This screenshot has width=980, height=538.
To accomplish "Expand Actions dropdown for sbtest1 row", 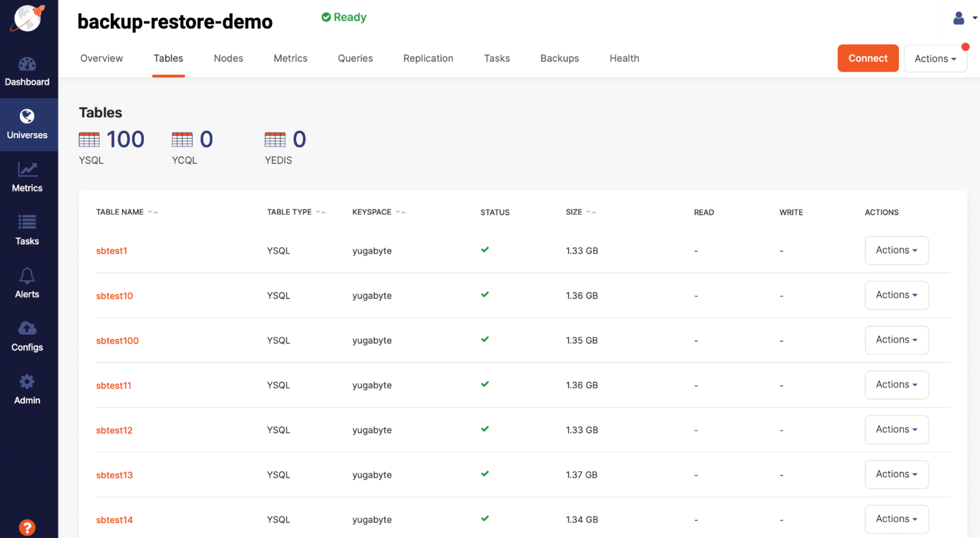I will pos(896,251).
